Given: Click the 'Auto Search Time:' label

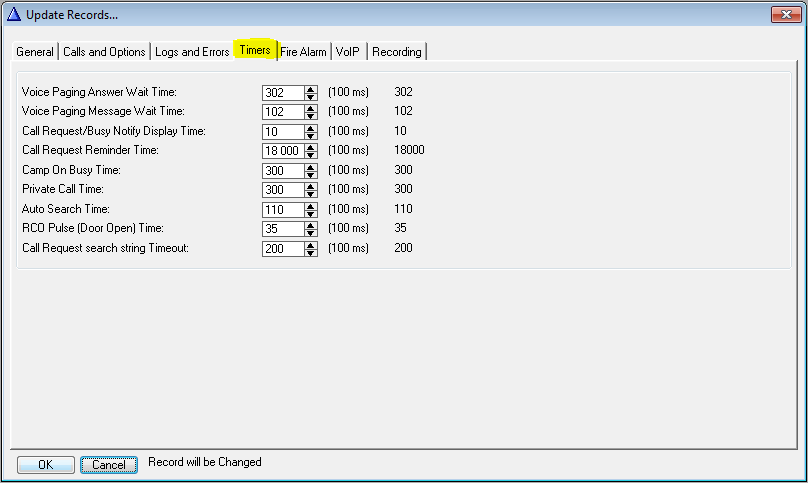Looking at the screenshot, I should pyautogui.click(x=65, y=209).
